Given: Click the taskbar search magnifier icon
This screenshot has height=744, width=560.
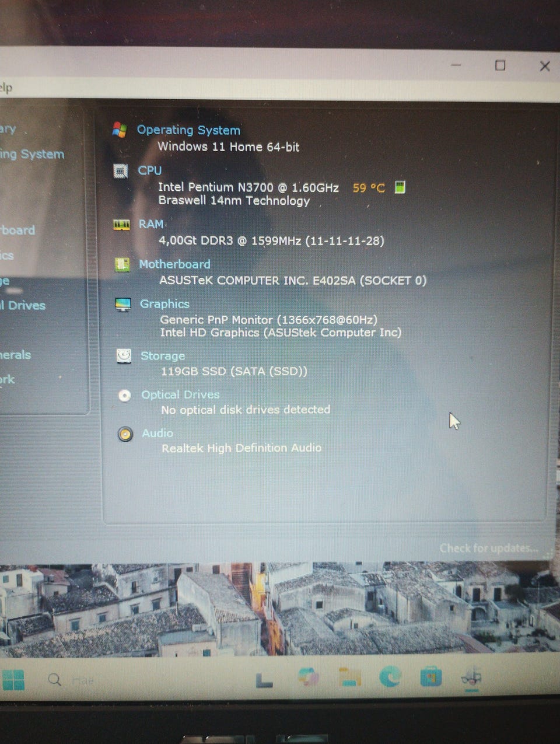Looking at the screenshot, I should [55, 680].
